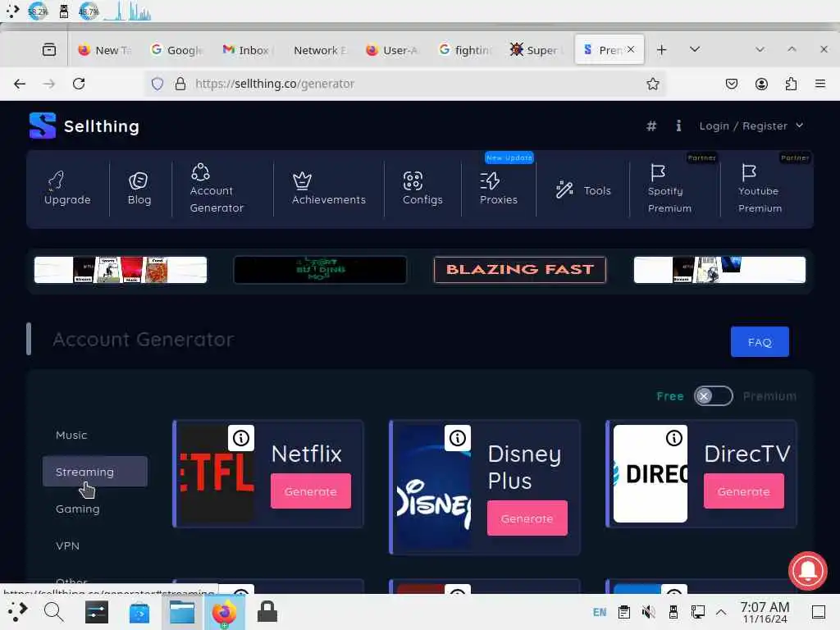Click the Netflix logo thumbnail
Image resolution: width=840 pixels, height=630 pixels.
coord(217,473)
